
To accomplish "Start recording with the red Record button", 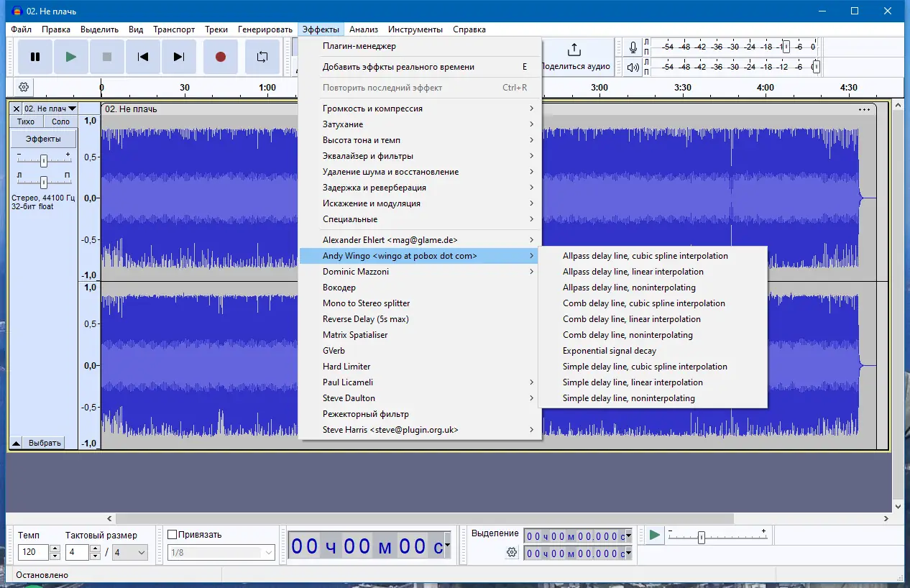I will [221, 57].
